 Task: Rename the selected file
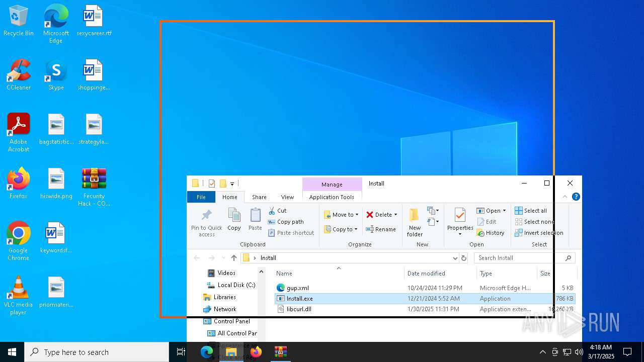[x=381, y=229]
